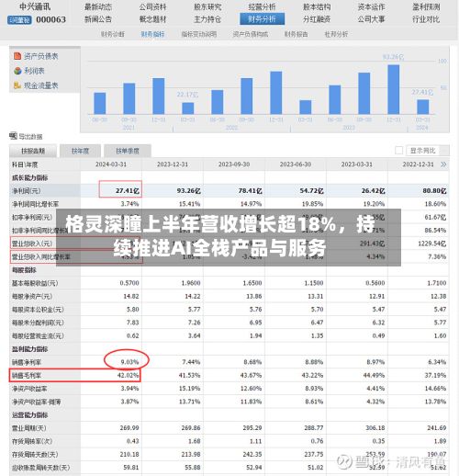
Task: Click the last chart bar labelled 27.41亿
Action: (423, 107)
